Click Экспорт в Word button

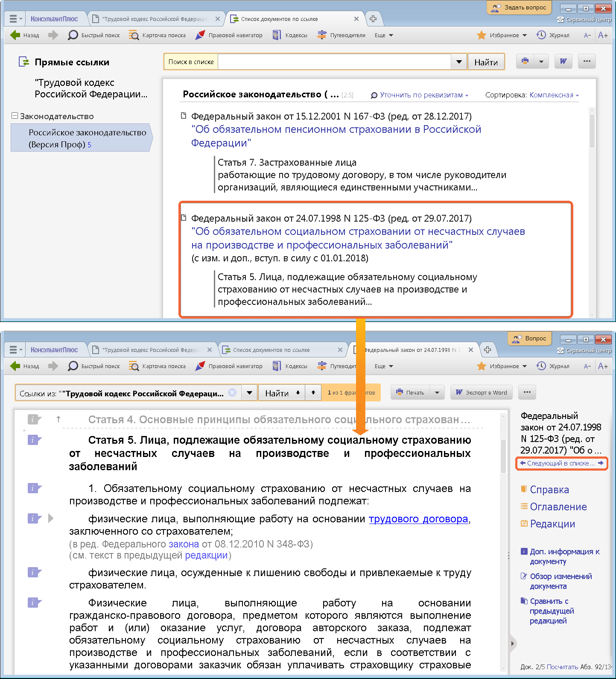(481, 392)
